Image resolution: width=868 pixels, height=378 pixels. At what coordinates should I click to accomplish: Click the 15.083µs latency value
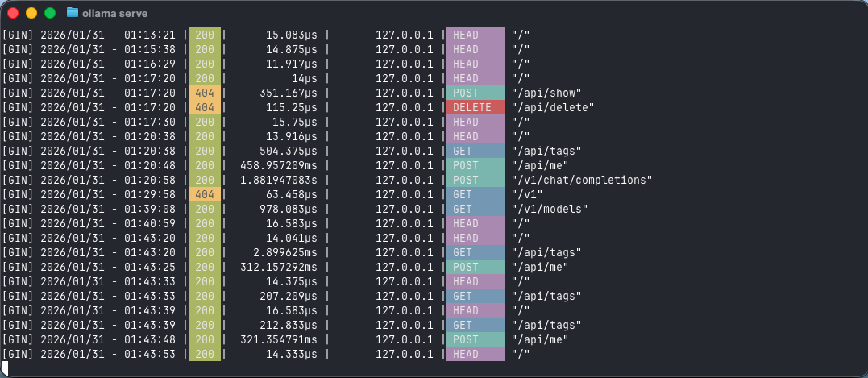pyautogui.click(x=292, y=35)
